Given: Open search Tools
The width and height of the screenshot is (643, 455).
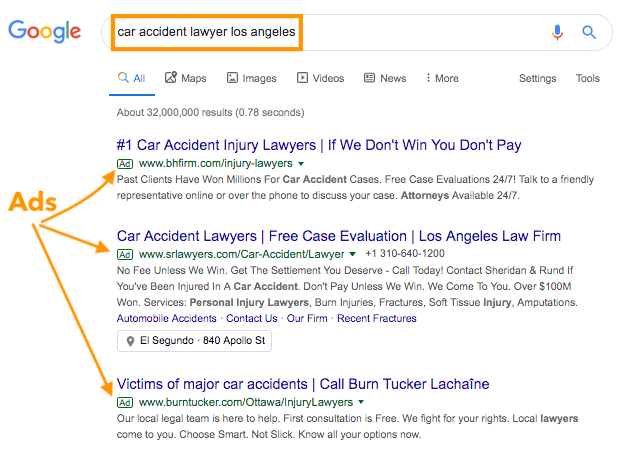Looking at the screenshot, I should pos(588,78).
